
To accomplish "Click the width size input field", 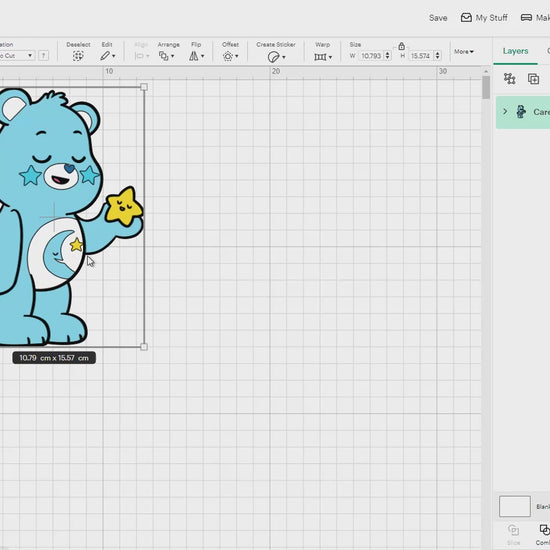I will pyautogui.click(x=371, y=55).
